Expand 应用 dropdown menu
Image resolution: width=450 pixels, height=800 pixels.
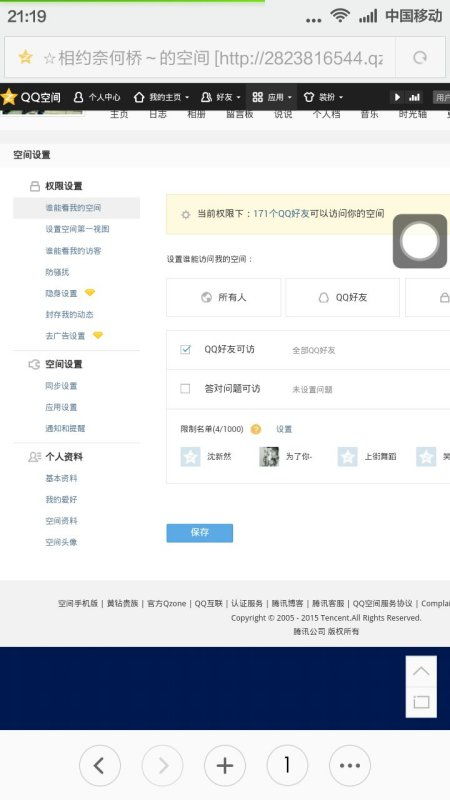pyautogui.click(x=272, y=97)
